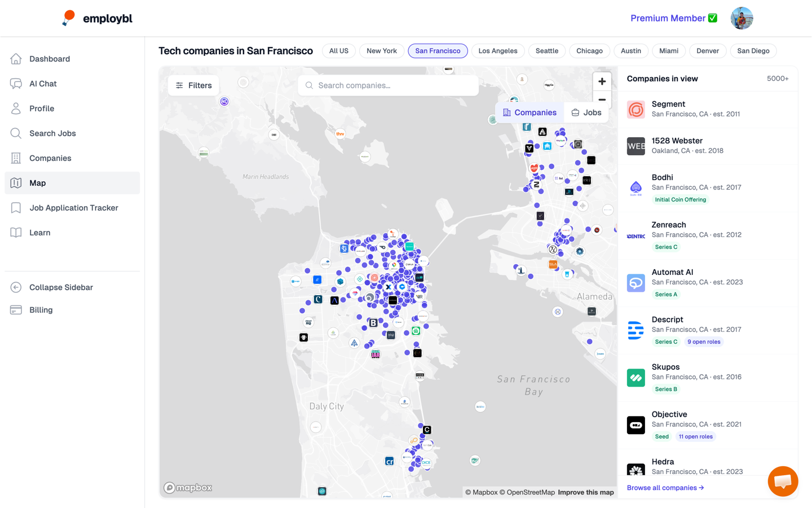Click the Search companies field

point(388,85)
